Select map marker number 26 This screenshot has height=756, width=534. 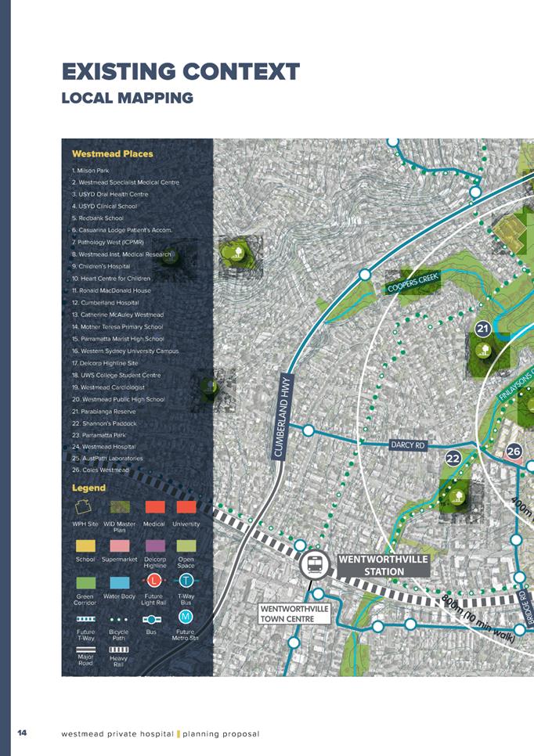tap(514, 451)
